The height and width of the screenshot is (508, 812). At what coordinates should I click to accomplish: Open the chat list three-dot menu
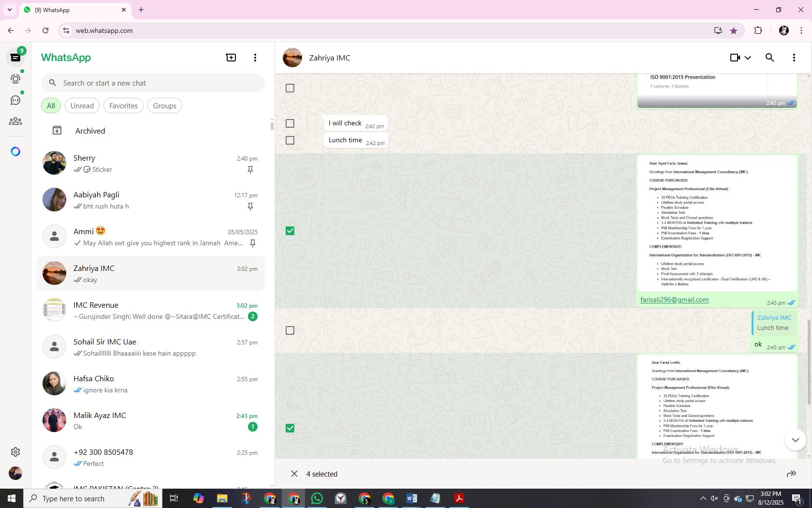click(x=255, y=58)
